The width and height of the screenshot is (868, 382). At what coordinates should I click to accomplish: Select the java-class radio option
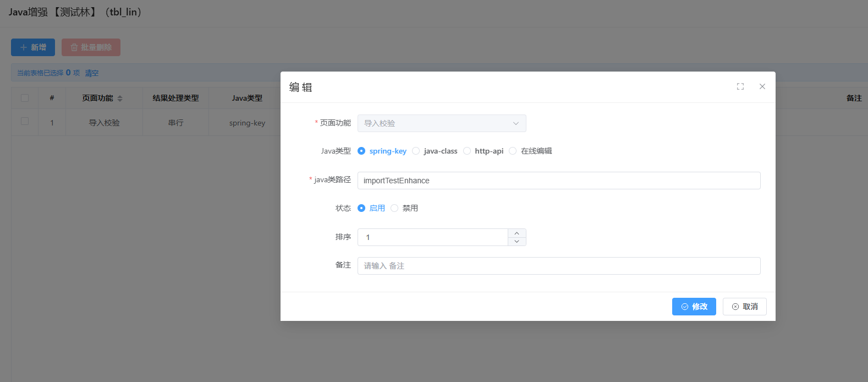coord(416,151)
